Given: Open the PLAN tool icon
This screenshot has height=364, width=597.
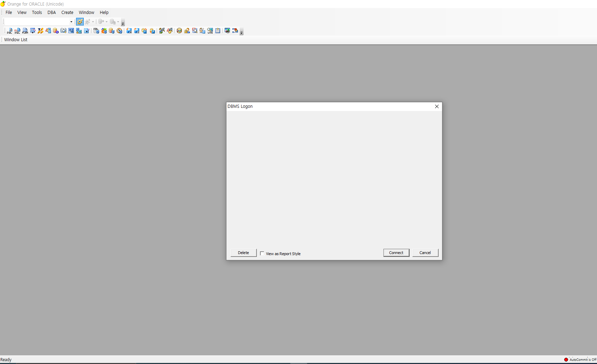Looking at the screenshot, I should tap(25, 31).
